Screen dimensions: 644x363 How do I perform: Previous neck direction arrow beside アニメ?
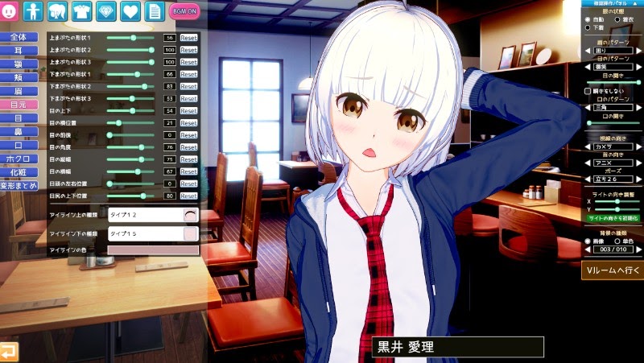(588, 163)
